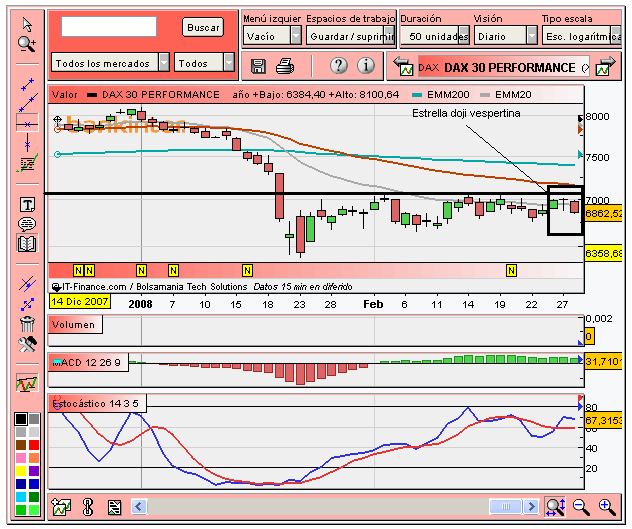Select the speech bubble comment tool
Image resolution: width=632 pixels, height=529 pixels.
click(27, 224)
